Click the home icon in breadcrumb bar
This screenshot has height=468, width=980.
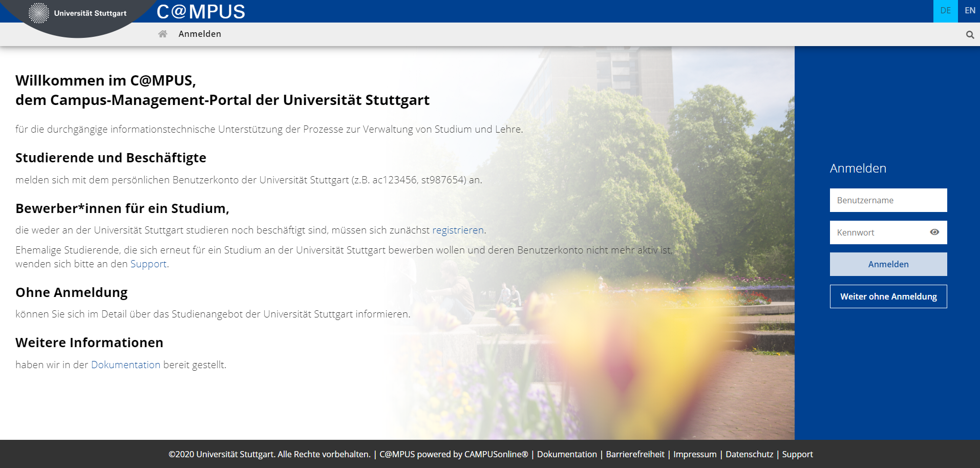163,34
